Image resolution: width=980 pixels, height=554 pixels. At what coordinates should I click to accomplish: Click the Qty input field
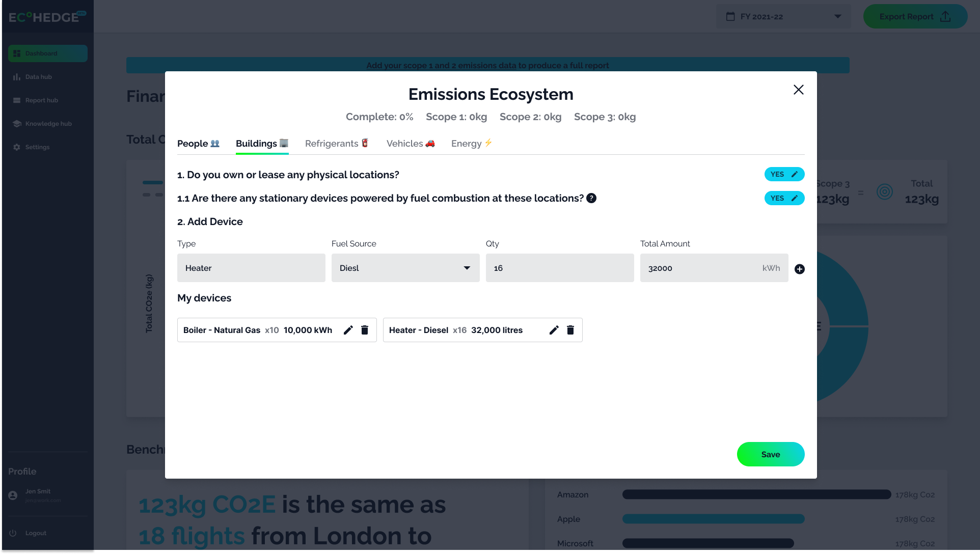(x=560, y=268)
